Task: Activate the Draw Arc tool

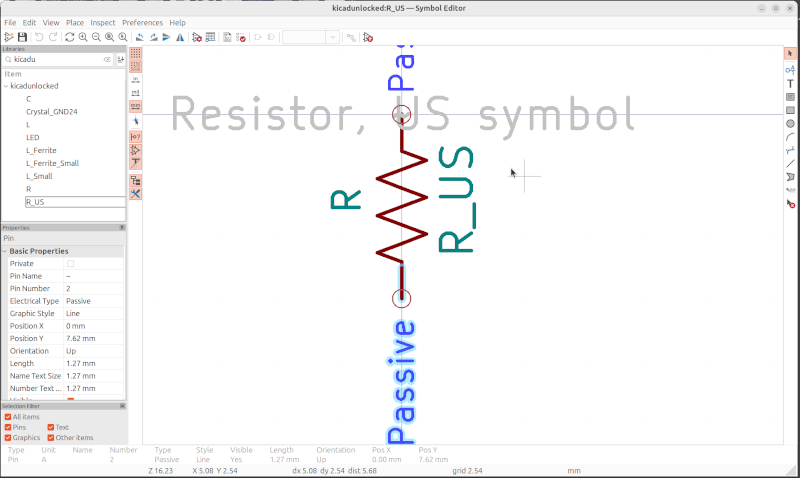Action: click(x=790, y=137)
